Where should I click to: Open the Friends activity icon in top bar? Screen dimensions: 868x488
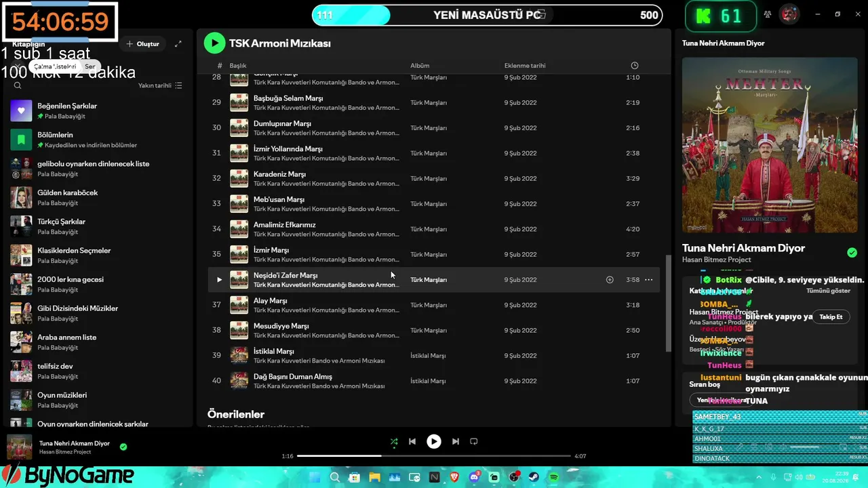[768, 14]
